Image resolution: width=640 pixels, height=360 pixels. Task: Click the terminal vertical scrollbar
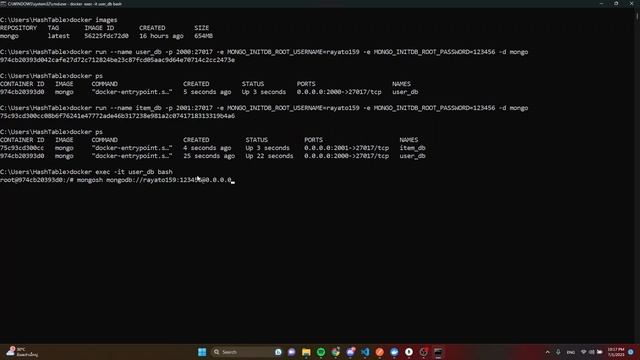(637, 176)
